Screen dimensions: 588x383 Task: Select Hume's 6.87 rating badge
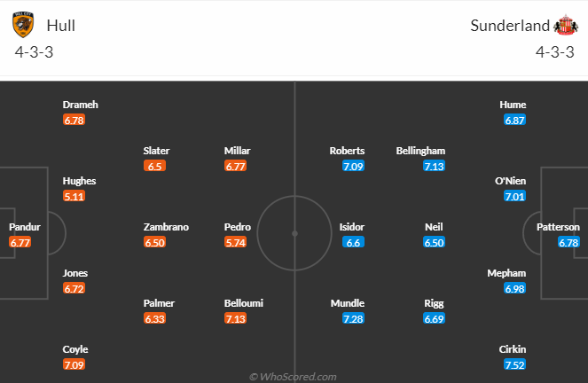(514, 120)
